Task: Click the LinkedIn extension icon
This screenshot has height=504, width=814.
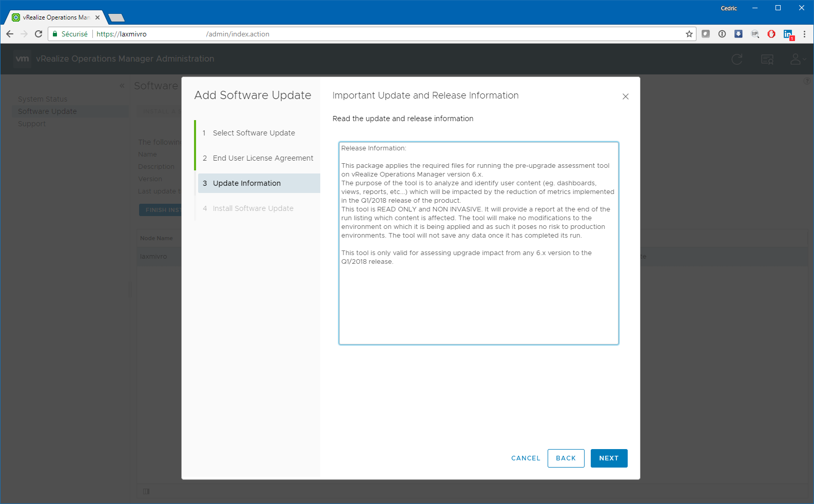Action: point(788,34)
